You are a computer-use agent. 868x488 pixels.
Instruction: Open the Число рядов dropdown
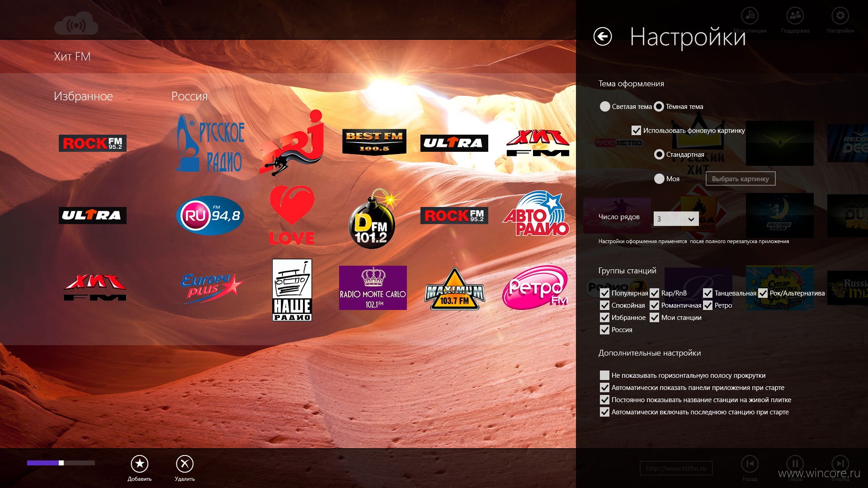pos(676,219)
